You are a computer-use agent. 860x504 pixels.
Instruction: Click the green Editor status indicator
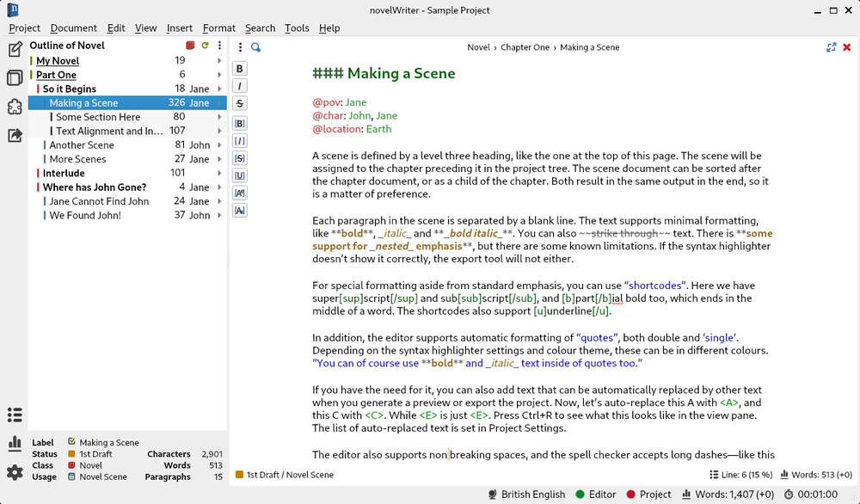[x=596, y=495]
